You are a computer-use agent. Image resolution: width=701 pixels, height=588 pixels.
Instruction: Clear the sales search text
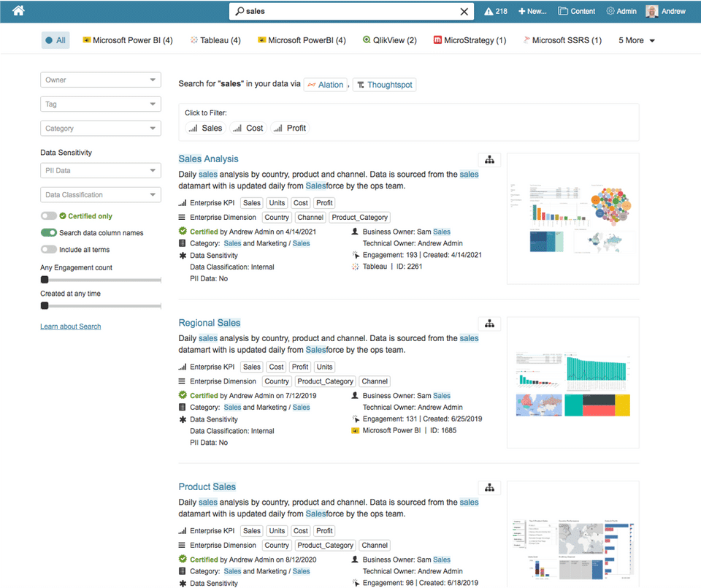[464, 12]
